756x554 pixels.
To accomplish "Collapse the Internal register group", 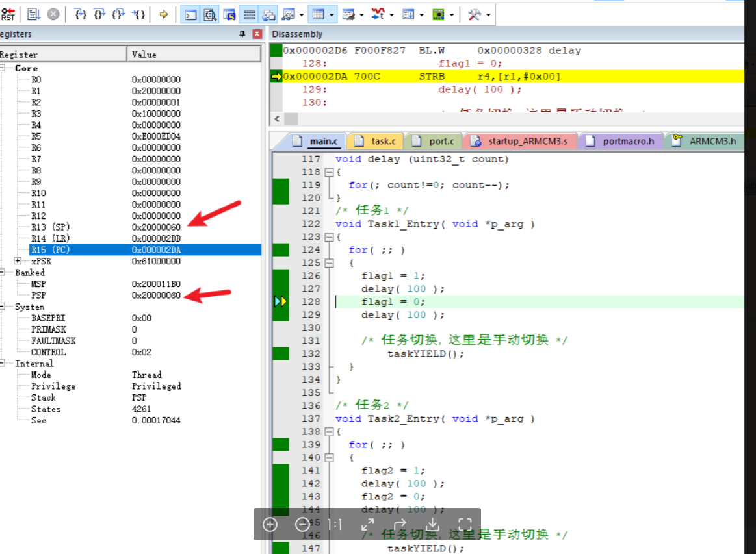I will pos(3,363).
